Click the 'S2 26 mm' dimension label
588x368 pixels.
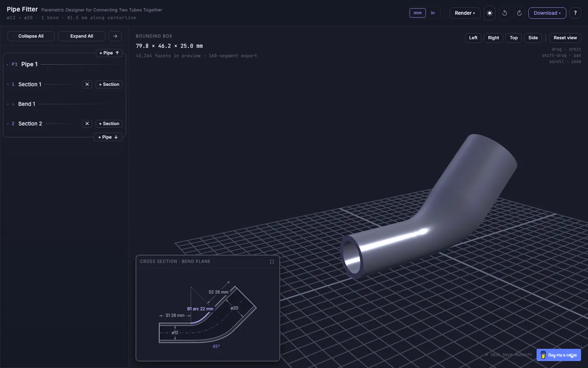click(218, 292)
